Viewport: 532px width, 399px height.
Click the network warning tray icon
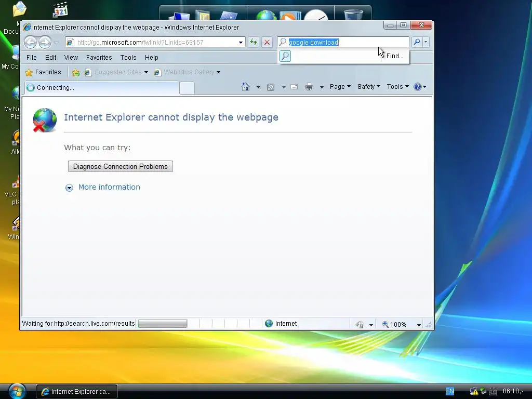point(474,392)
